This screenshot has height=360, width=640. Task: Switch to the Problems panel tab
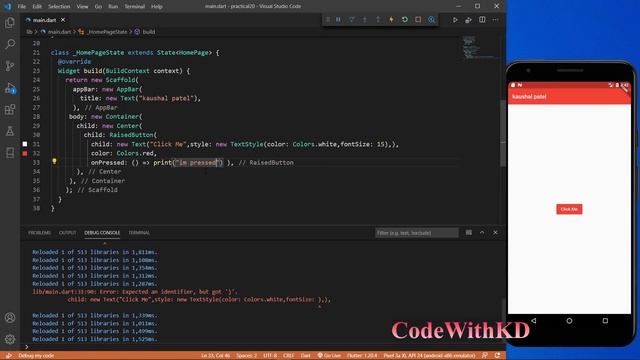click(x=39, y=233)
